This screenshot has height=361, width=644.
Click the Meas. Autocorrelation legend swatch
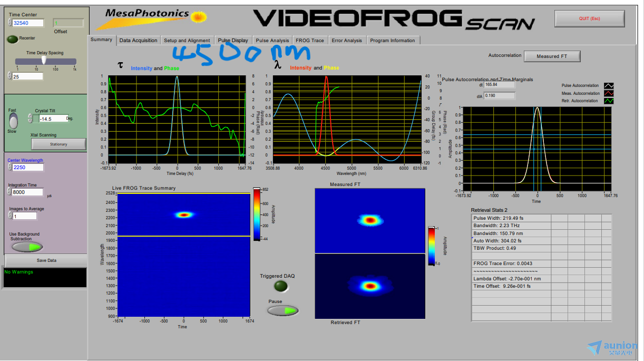click(x=609, y=93)
